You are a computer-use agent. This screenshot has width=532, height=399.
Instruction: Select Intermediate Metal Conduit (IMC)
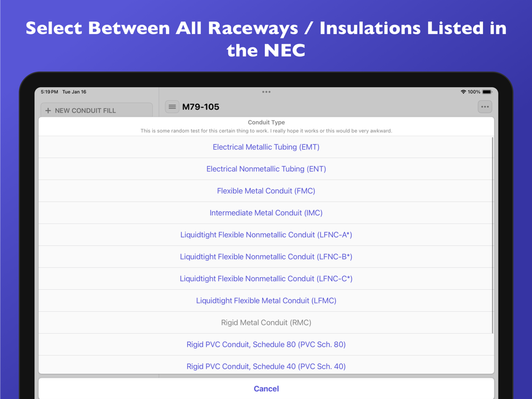click(x=266, y=213)
